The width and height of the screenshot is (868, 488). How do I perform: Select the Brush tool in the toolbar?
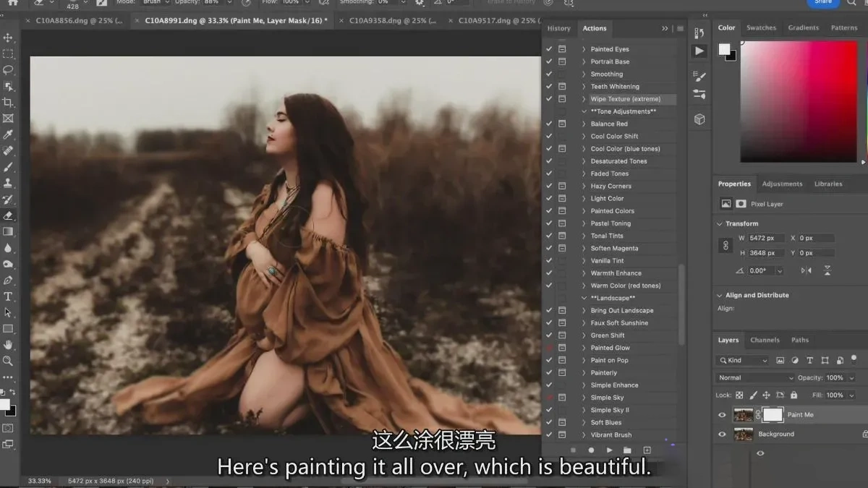point(8,167)
